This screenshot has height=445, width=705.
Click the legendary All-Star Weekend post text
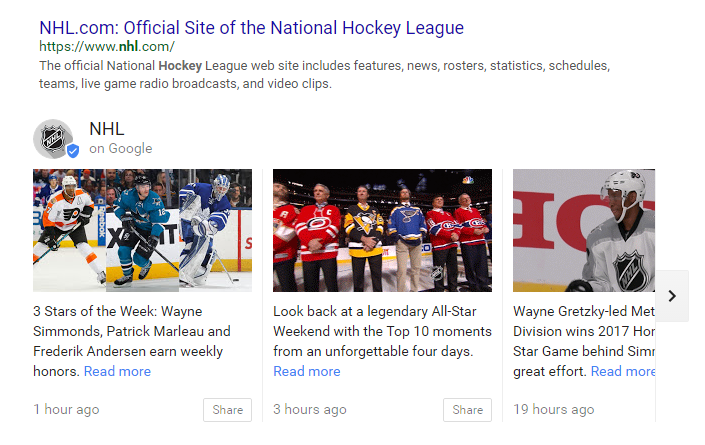(x=382, y=331)
